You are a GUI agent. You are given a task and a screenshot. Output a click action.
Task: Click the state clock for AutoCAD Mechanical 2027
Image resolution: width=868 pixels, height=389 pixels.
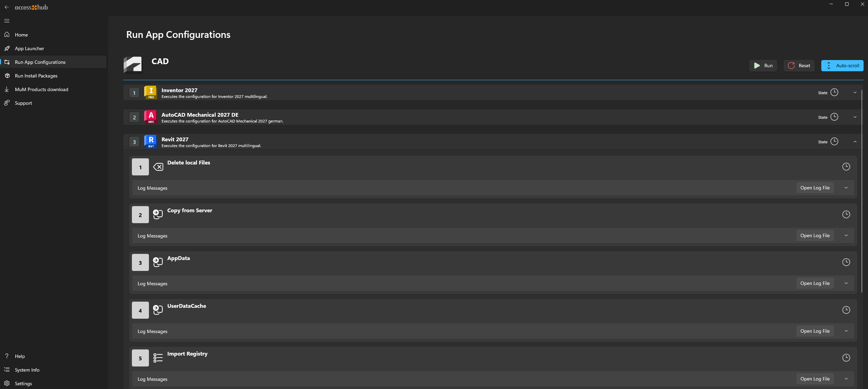pyautogui.click(x=834, y=117)
